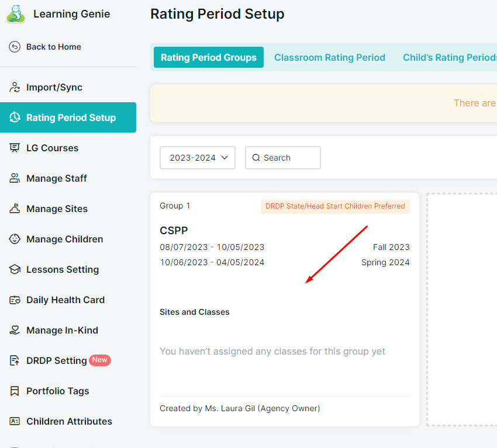Open the Child's Rating Periods tab
The height and width of the screenshot is (448, 497).
(450, 57)
